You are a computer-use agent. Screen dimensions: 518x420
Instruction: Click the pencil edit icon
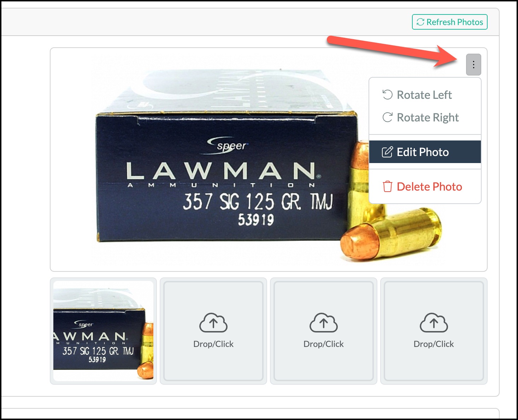tap(387, 152)
